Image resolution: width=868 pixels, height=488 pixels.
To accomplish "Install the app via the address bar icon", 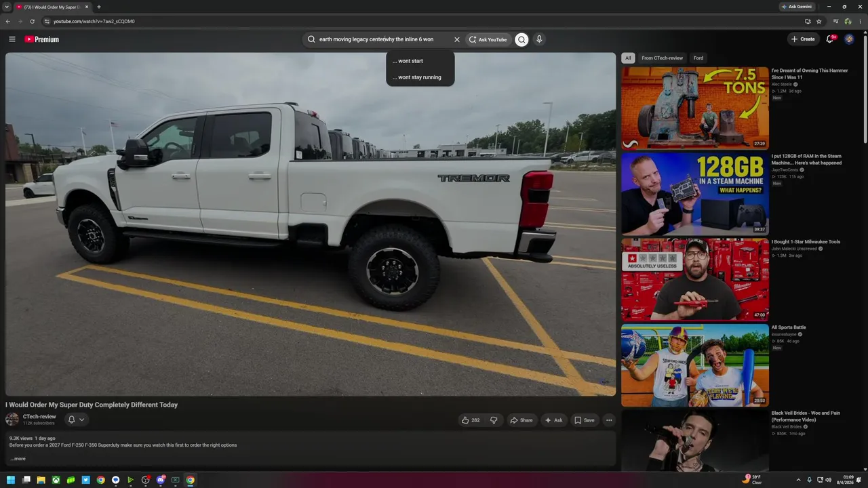I will click(x=808, y=21).
